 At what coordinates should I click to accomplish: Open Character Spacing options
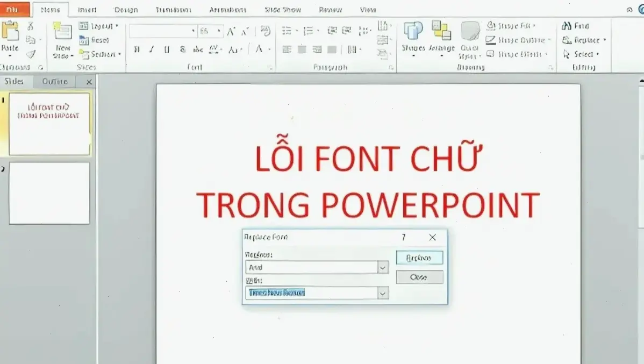(215, 49)
